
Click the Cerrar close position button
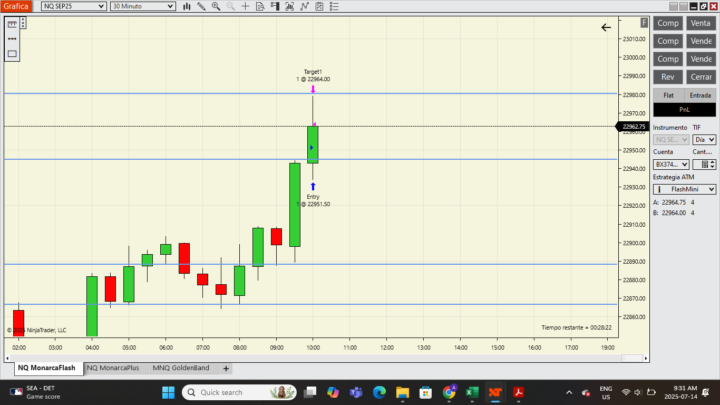701,77
